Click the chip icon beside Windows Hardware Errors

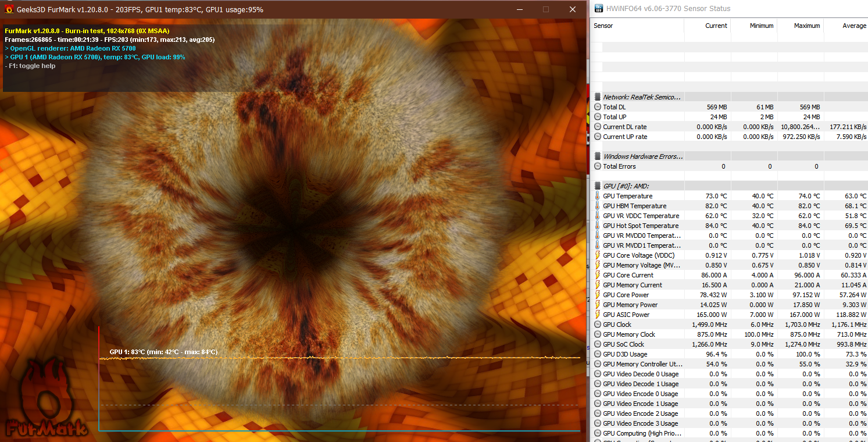[x=598, y=156]
